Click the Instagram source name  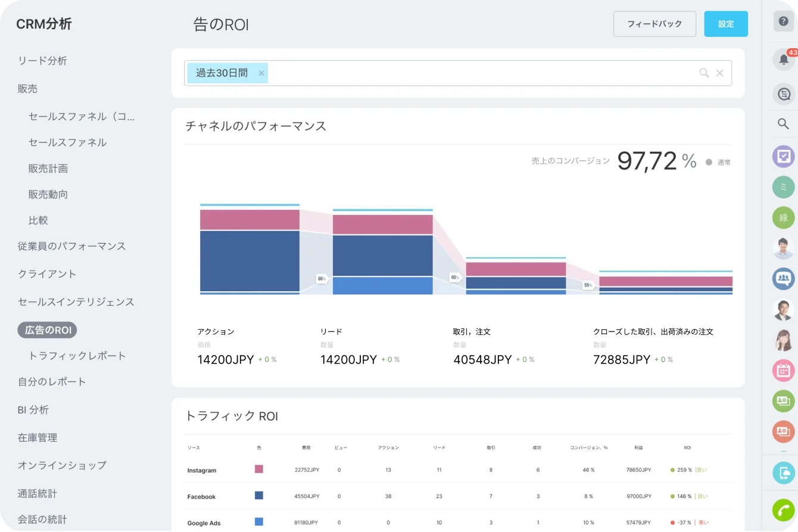pos(202,470)
